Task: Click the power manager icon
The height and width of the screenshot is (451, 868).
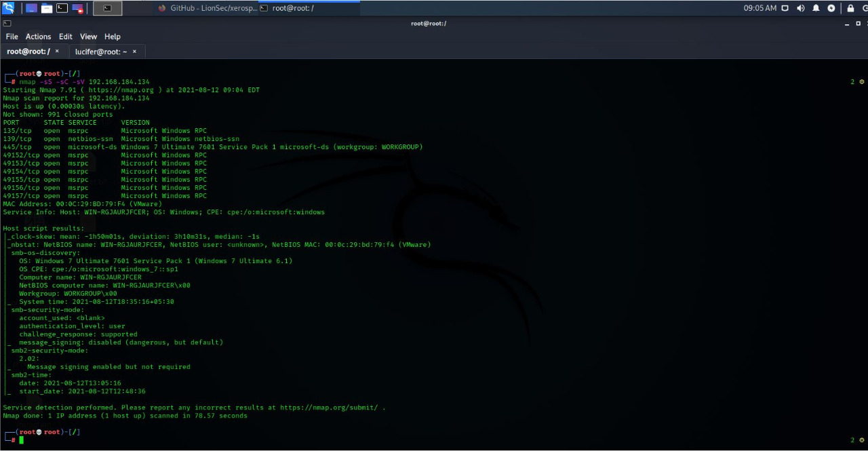Action: click(831, 8)
